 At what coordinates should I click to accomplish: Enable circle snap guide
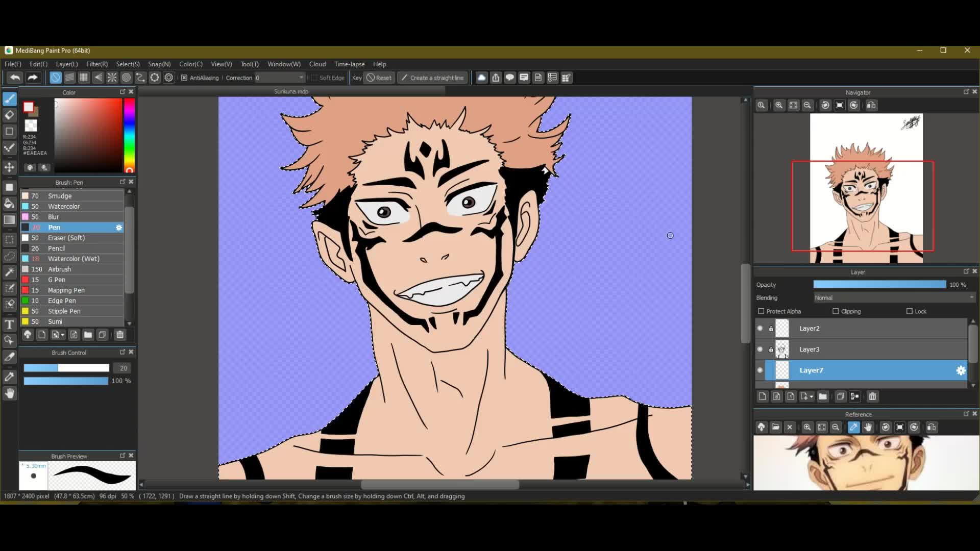click(126, 78)
